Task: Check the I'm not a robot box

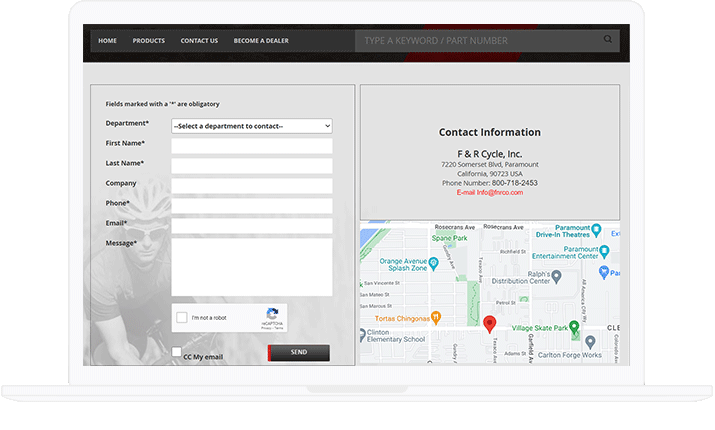Action: click(x=182, y=318)
